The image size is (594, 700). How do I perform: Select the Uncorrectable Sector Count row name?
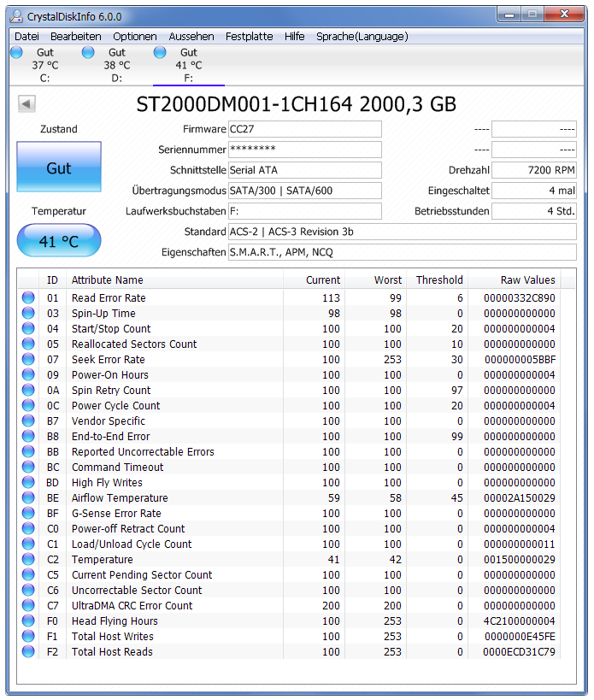[x=137, y=591]
